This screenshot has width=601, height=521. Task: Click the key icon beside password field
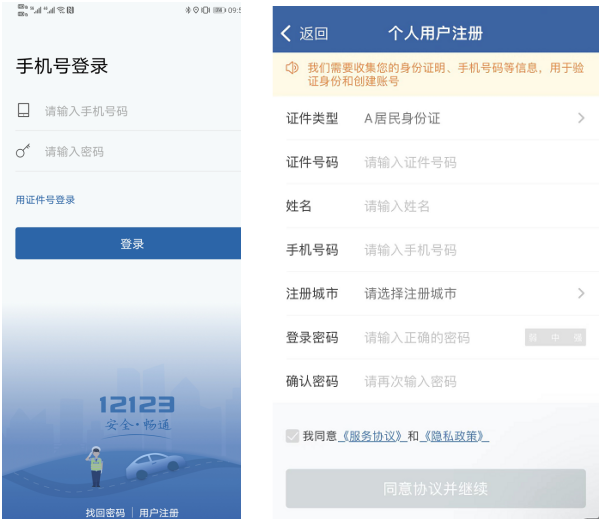pos(24,151)
